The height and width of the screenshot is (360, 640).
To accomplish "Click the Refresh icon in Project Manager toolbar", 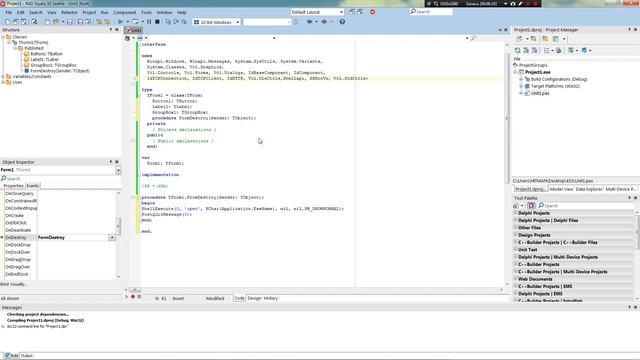I will [x=518, y=50].
